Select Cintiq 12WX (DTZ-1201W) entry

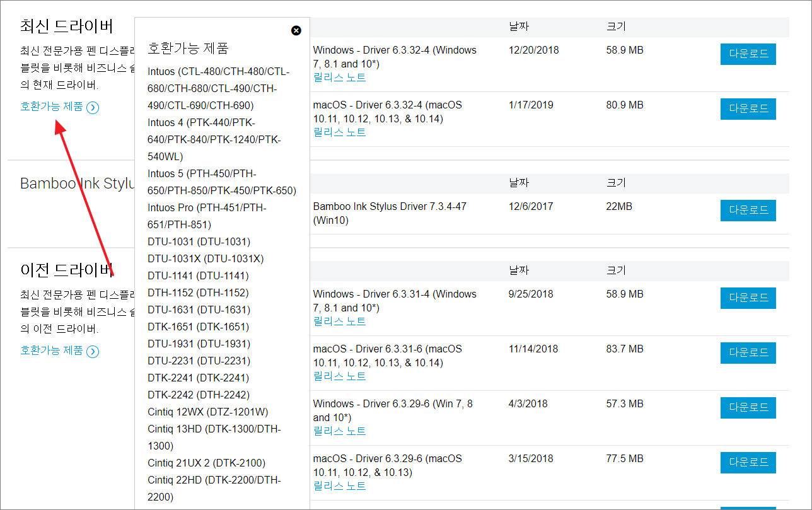pyautogui.click(x=208, y=412)
